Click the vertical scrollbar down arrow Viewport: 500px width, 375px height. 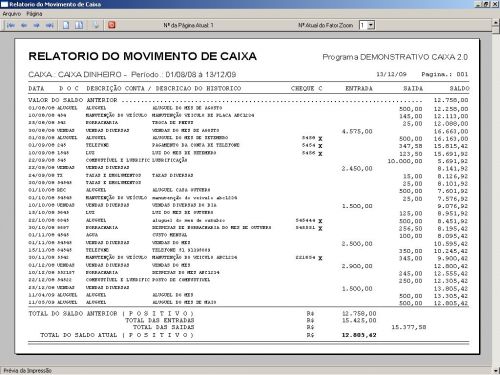496,371
